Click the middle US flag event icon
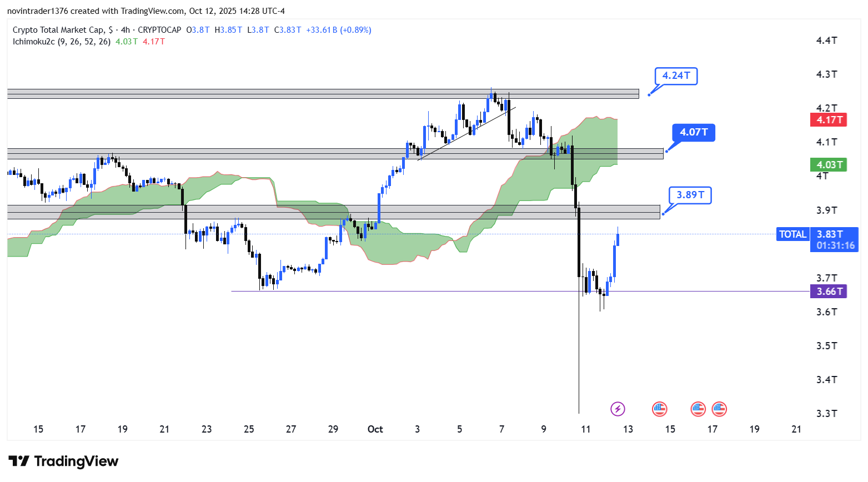 pos(698,409)
